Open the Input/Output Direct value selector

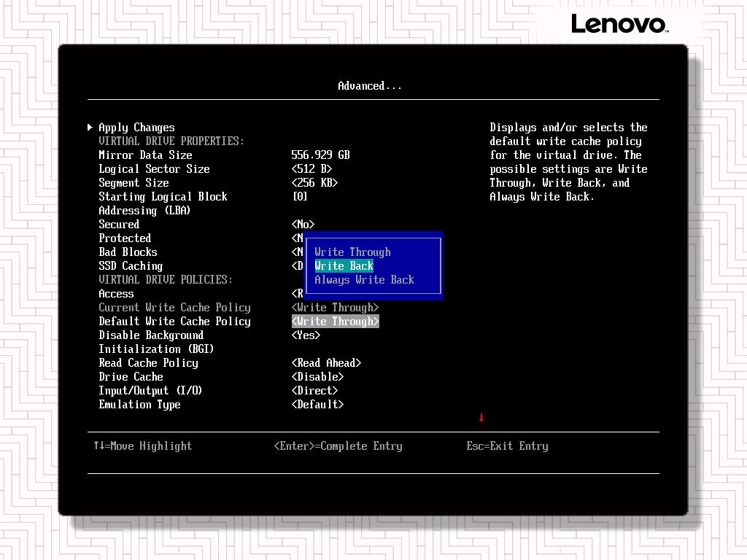point(314,391)
